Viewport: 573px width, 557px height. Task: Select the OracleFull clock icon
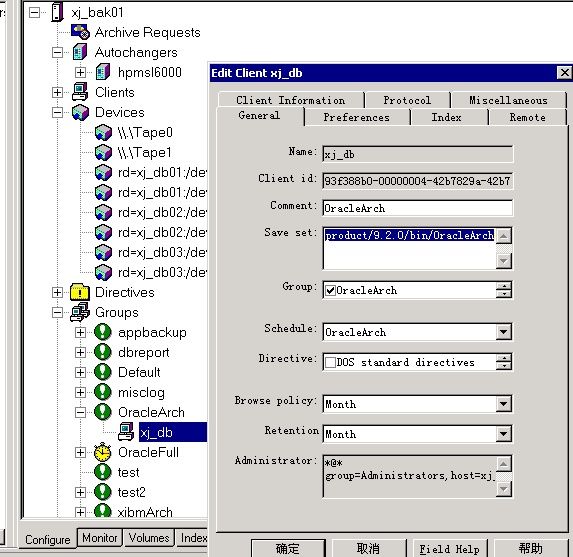[x=103, y=452]
